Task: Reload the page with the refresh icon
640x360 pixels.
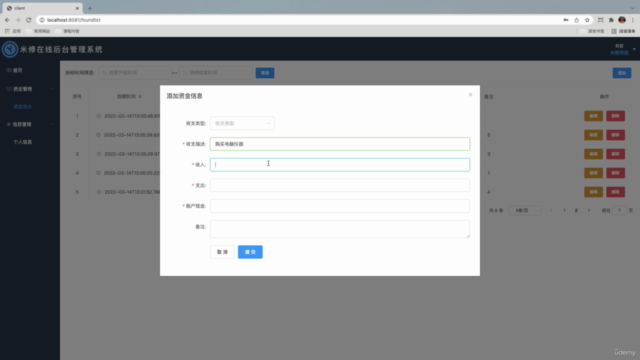Action: [x=29, y=20]
